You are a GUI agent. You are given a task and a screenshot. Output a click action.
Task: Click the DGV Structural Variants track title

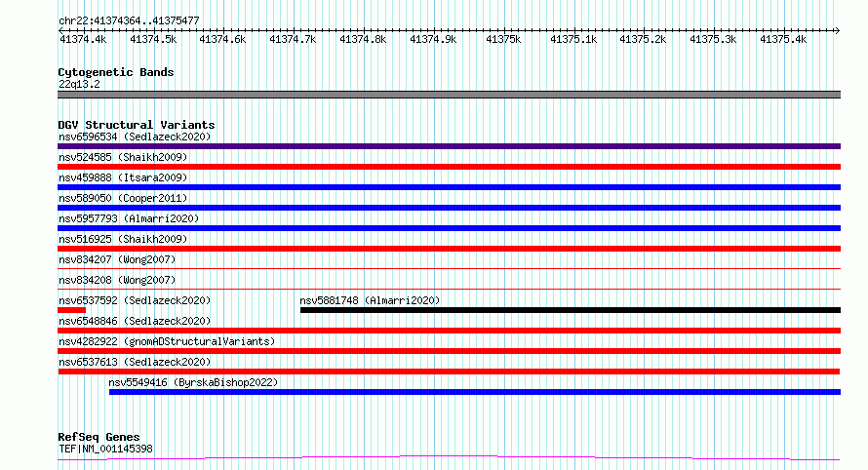pos(137,125)
